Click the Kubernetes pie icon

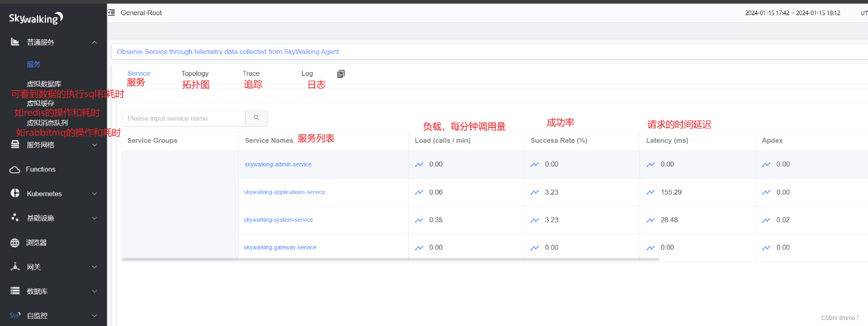point(15,193)
